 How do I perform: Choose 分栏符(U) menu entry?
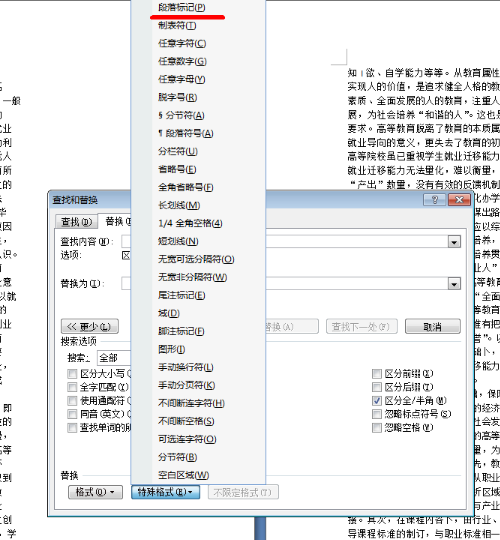point(178,151)
